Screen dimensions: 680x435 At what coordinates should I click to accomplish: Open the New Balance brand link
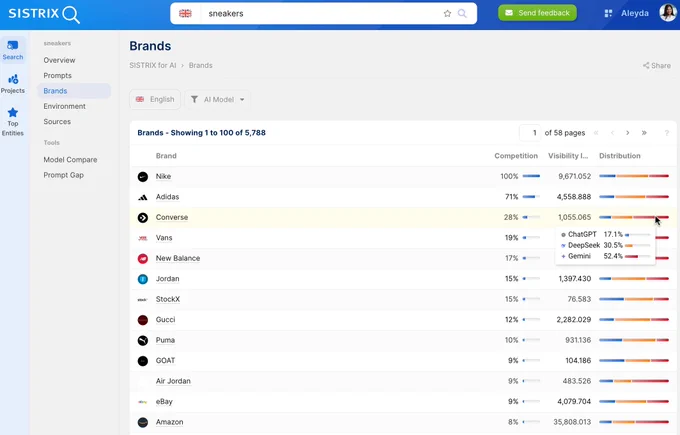point(178,258)
